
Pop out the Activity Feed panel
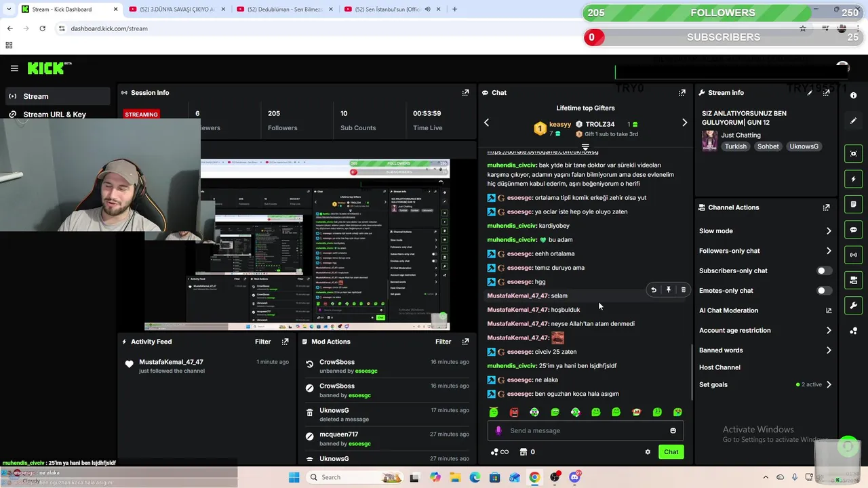pyautogui.click(x=285, y=342)
